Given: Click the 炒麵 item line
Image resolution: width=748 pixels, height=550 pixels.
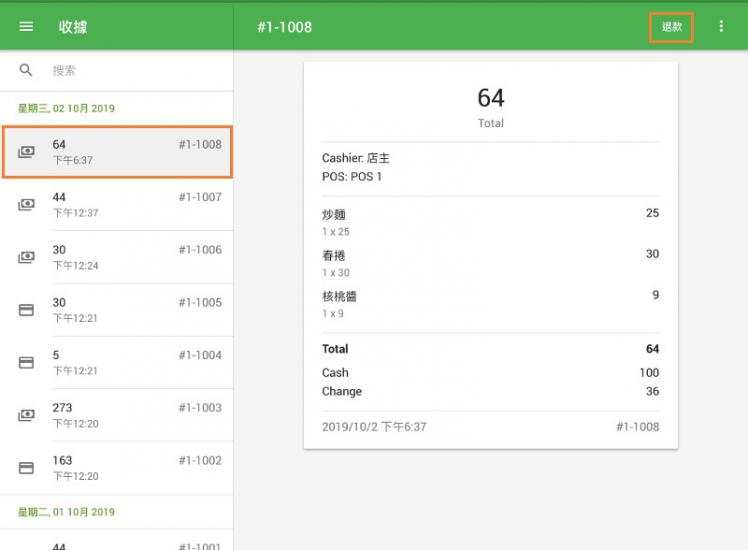Looking at the screenshot, I should [490, 222].
